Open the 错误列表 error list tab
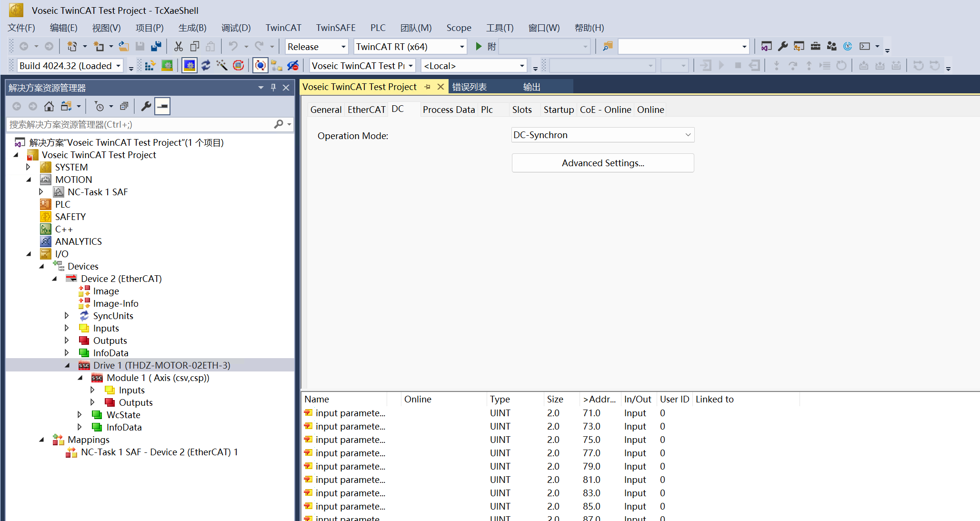 [x=469, y=87]
